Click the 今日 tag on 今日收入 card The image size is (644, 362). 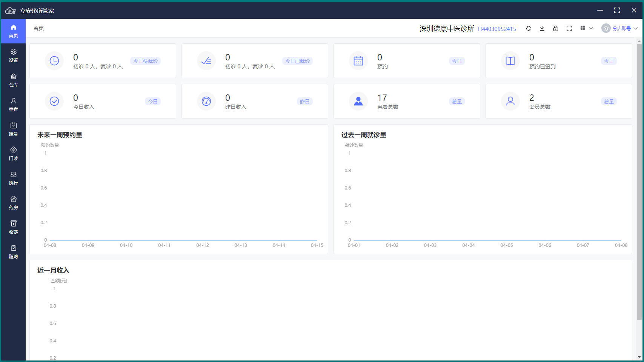click(x=153, y=102)
